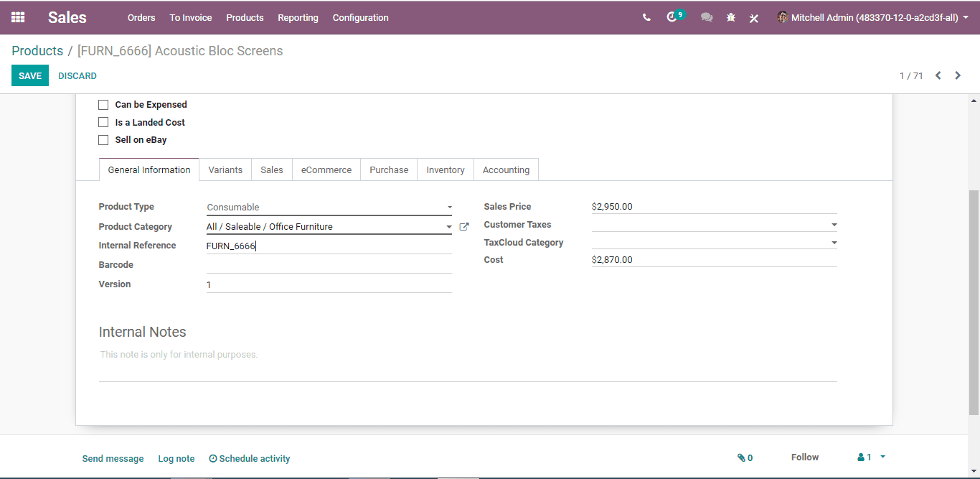The width and height of the screenshot is (980, 479).
Task: Switch to the eCommerce tab
Action: [326, 169]
